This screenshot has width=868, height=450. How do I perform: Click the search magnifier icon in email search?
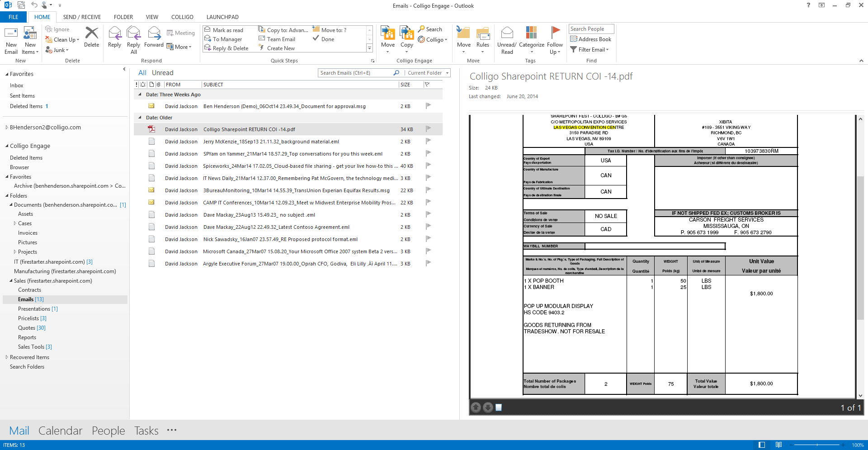click(x=396, y=73)
